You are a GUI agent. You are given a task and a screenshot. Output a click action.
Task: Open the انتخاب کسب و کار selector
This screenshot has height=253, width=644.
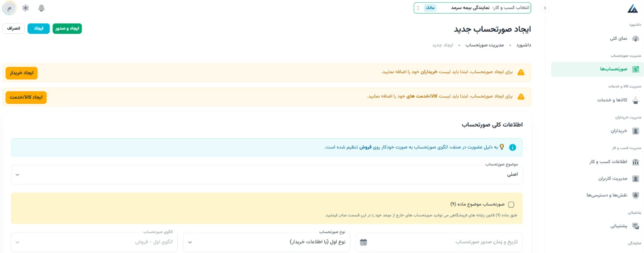[472, 8]
